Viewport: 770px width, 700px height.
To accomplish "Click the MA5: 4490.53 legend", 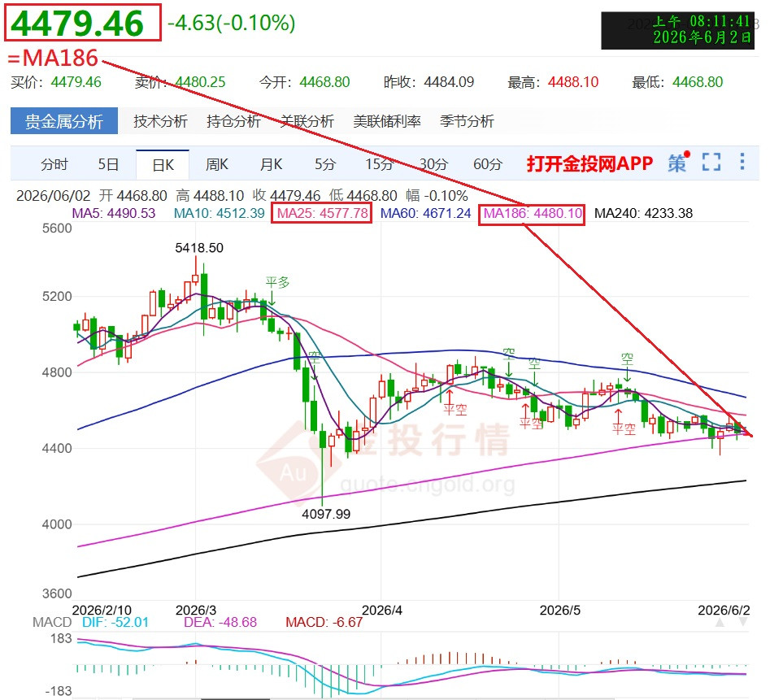I will (x=114, y=213).
